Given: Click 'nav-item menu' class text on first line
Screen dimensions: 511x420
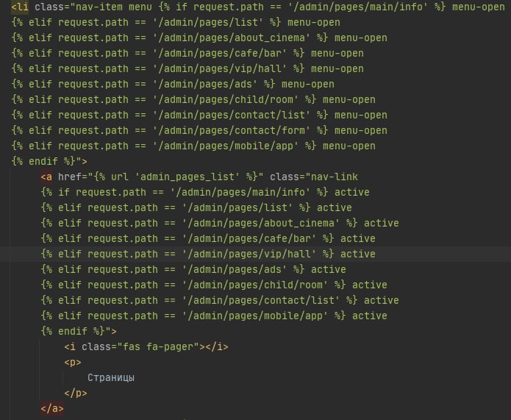Looking at the screenshot, I should coord(113,7).
